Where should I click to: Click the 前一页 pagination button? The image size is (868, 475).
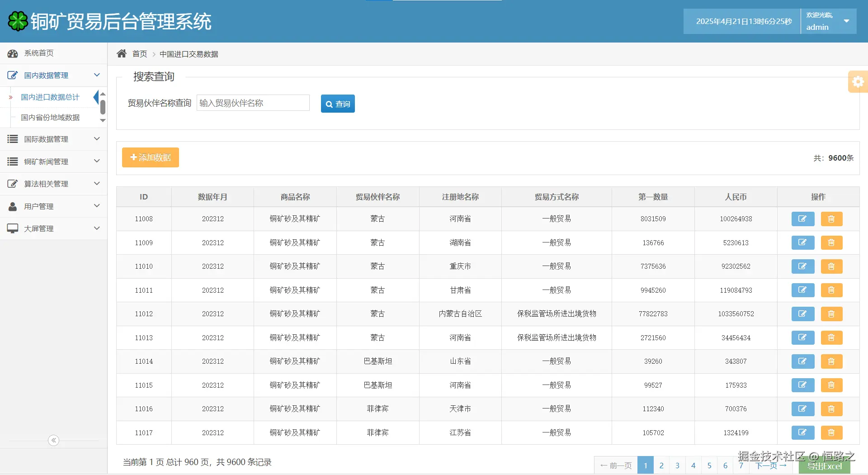[x=616, y=465]
